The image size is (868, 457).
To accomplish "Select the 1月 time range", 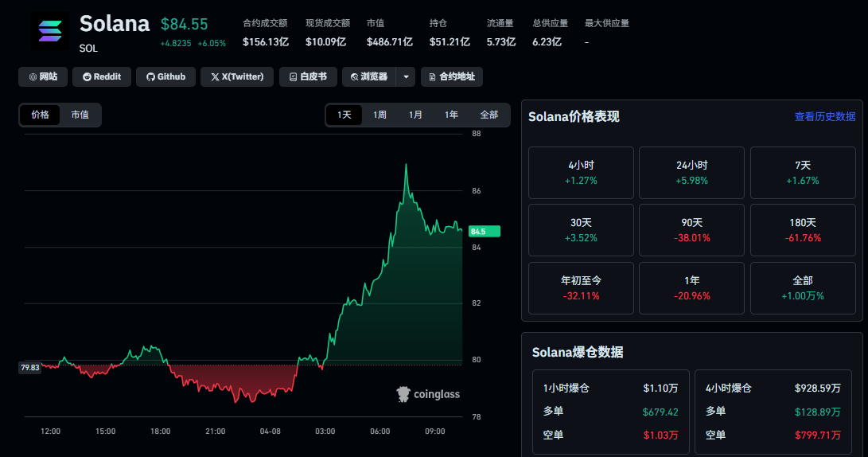I will 416,115.
